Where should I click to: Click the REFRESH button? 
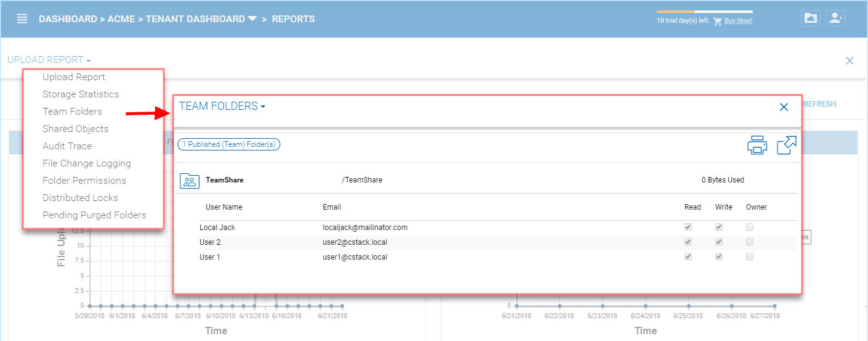click(x=821, y=104)
